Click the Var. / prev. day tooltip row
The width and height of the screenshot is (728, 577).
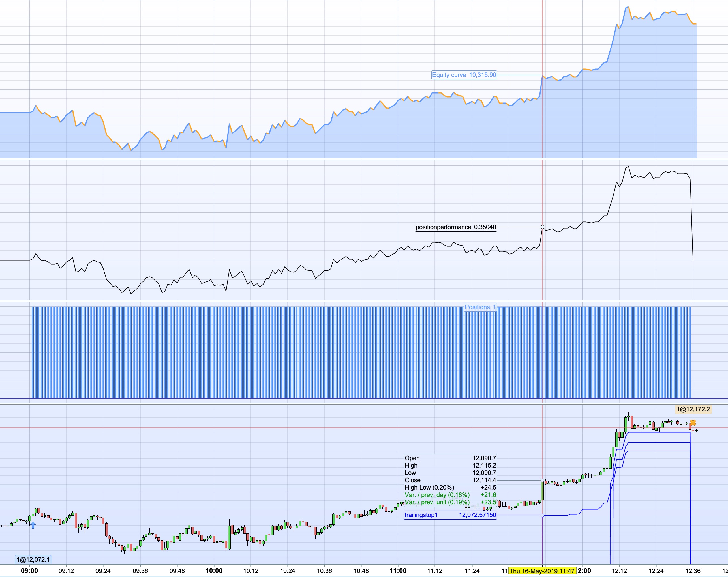(x=450, y=495)
